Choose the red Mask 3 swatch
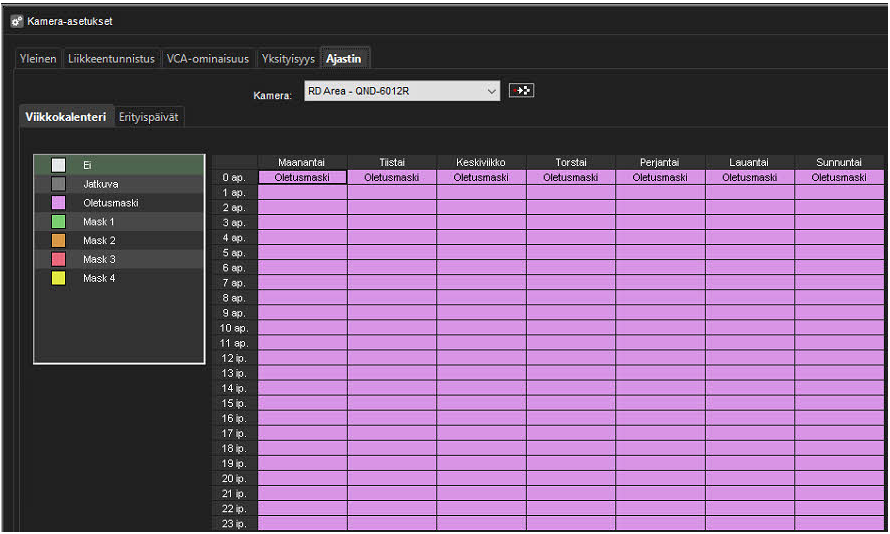 tap(59, 260)
